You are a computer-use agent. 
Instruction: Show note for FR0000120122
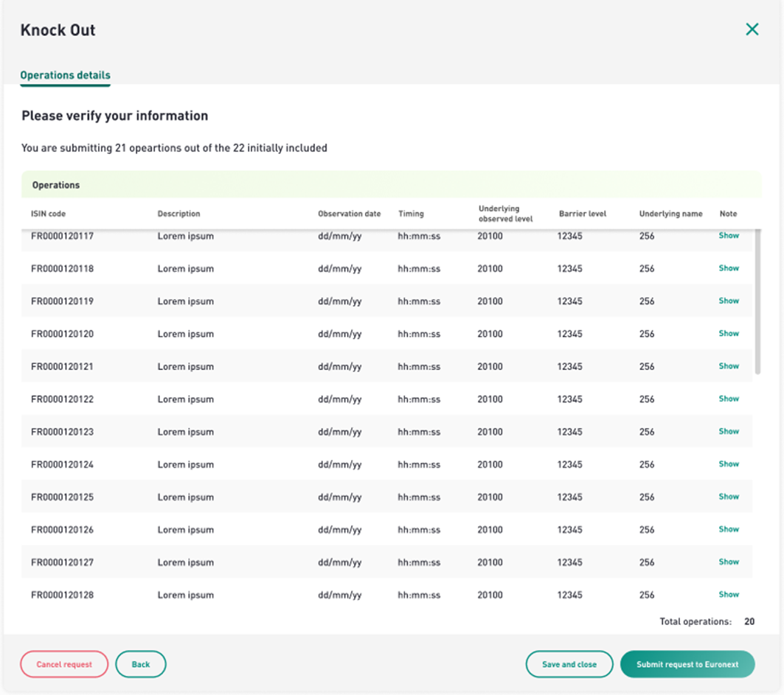(x=729, y=399)
